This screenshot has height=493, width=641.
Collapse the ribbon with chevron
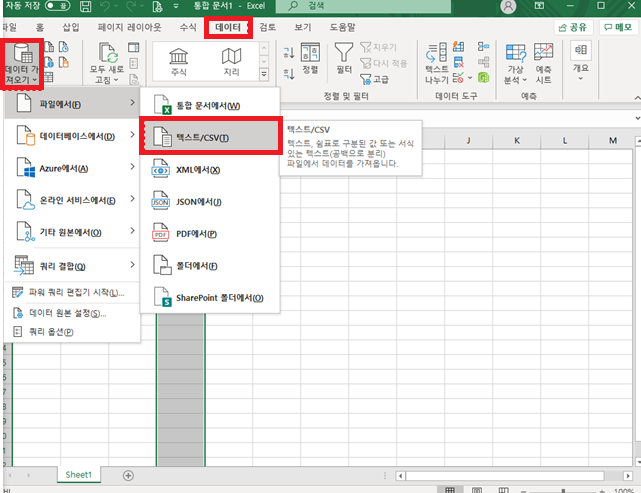click(x=637, y=97)
